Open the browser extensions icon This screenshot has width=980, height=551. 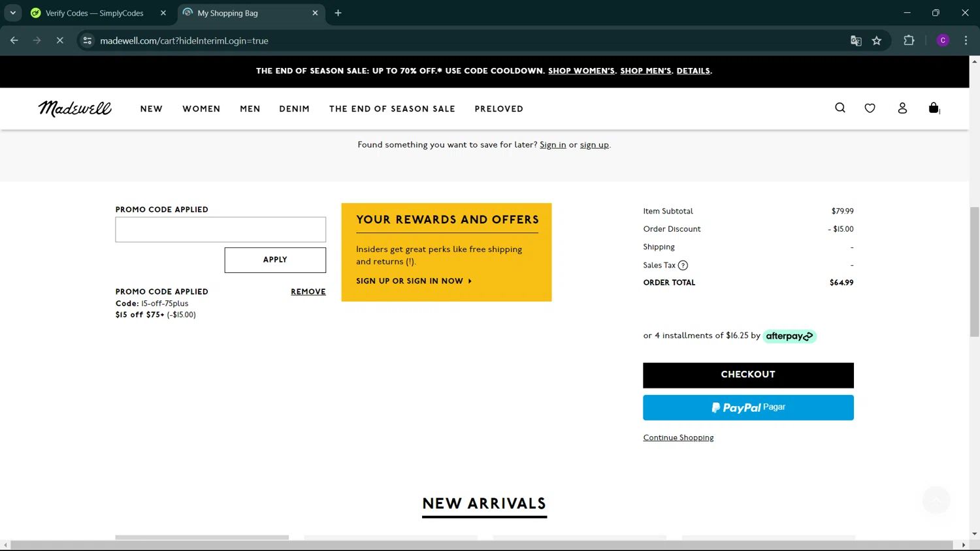point(909,40)
